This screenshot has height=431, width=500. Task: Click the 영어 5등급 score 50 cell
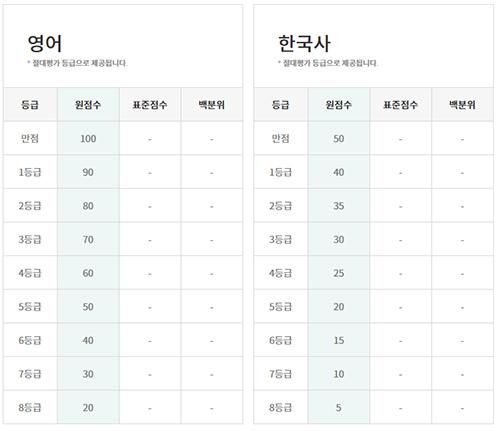[x=88, y=306]
